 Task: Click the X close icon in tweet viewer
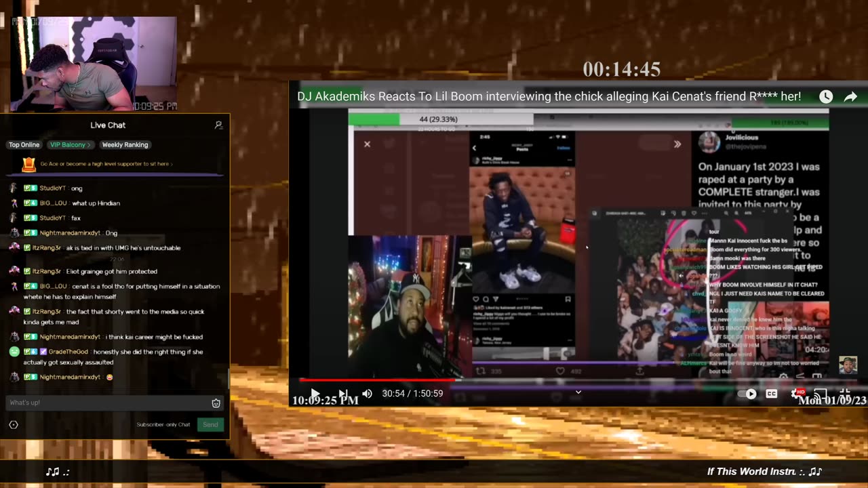(367, 144)
